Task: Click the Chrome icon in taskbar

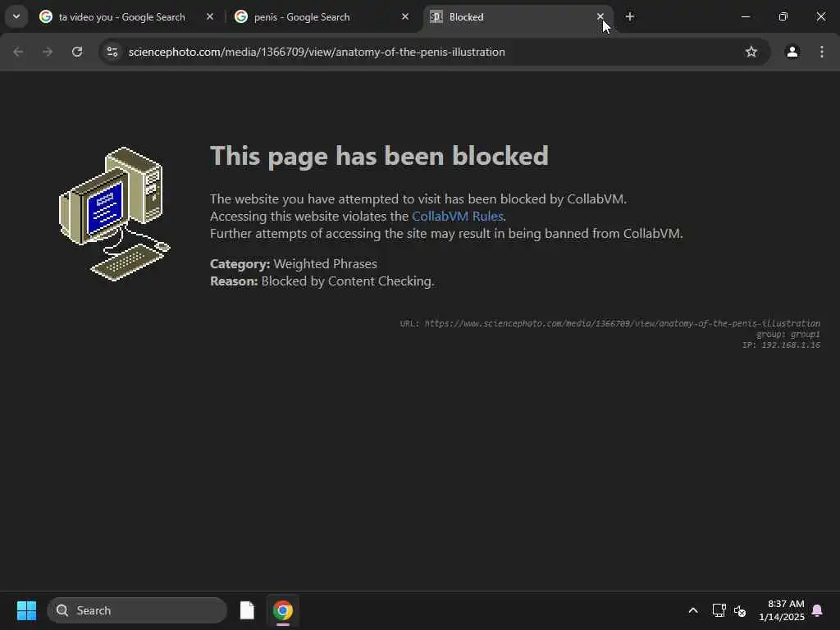Action: [283, 610]
